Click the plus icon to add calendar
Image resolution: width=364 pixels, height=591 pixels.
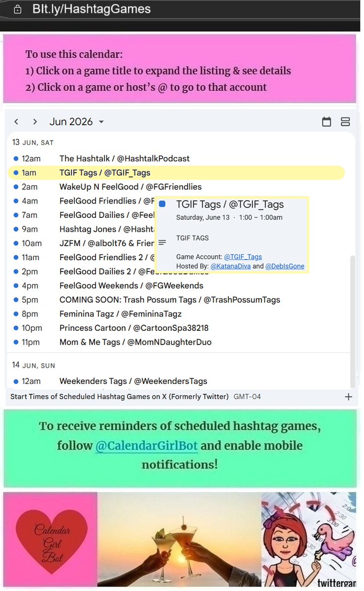pyautogui.click(x=349, y=397)
